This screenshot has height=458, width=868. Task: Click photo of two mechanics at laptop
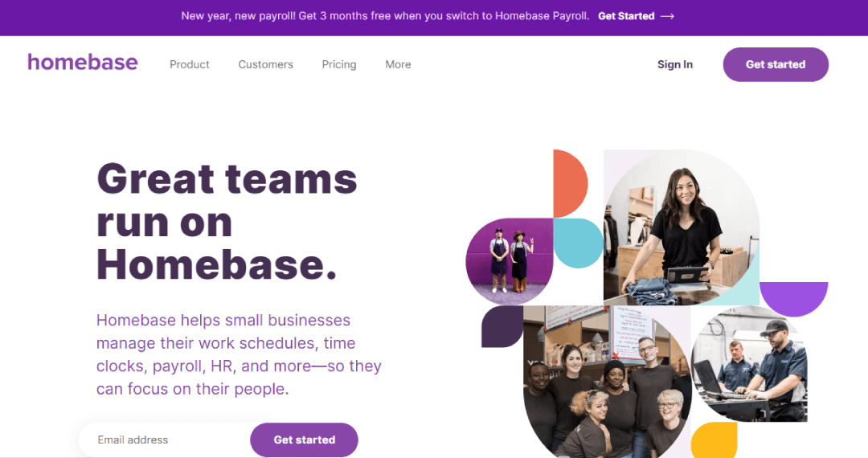click(749, 364)
